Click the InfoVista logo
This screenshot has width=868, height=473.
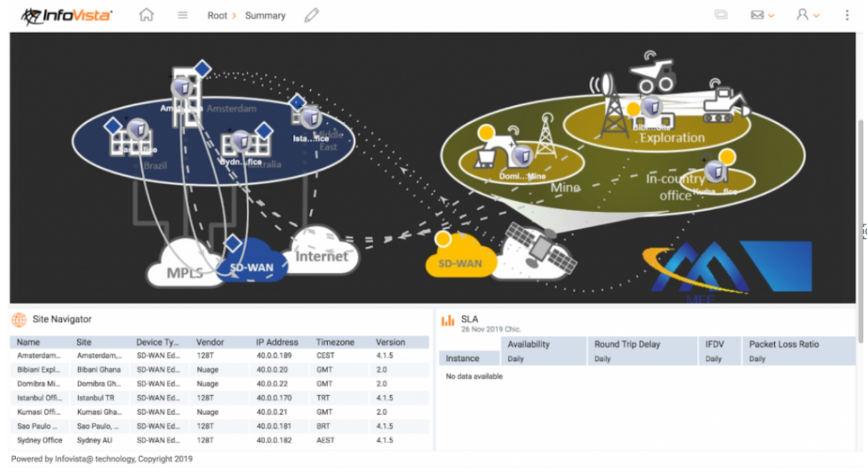pyautogui.click(x=67, y=15)
